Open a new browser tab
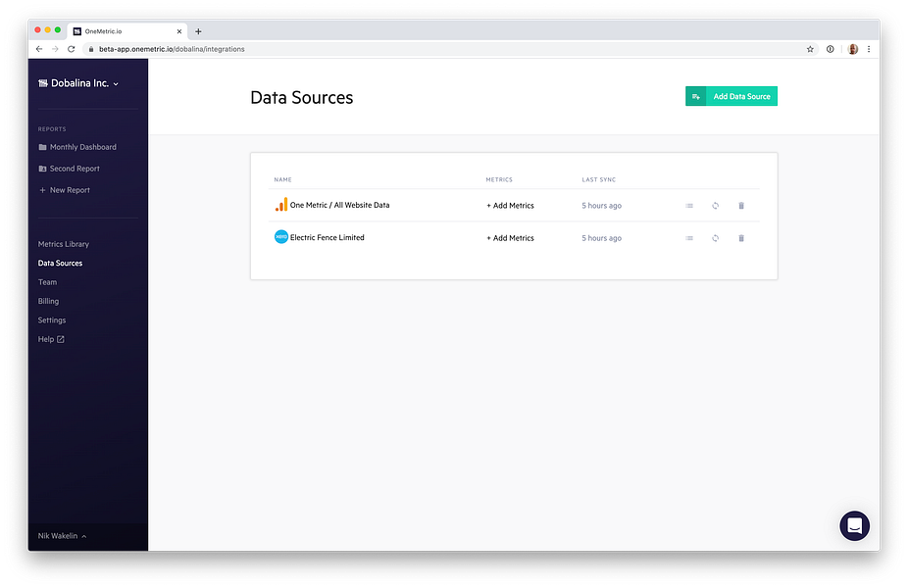This screenshot has width=908, height=588. coord(198,31)
